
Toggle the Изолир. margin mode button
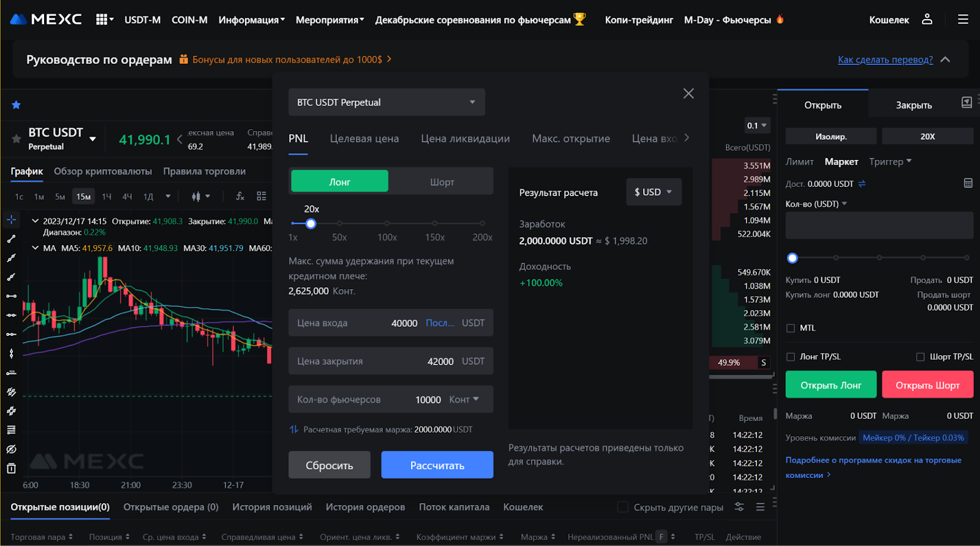[831, 137]
